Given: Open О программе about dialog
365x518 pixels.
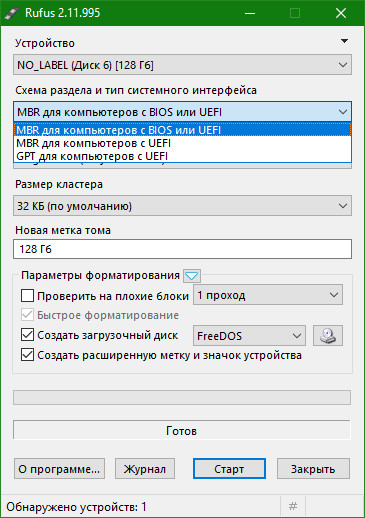Looking at the screenshot, I should (59, 469).
